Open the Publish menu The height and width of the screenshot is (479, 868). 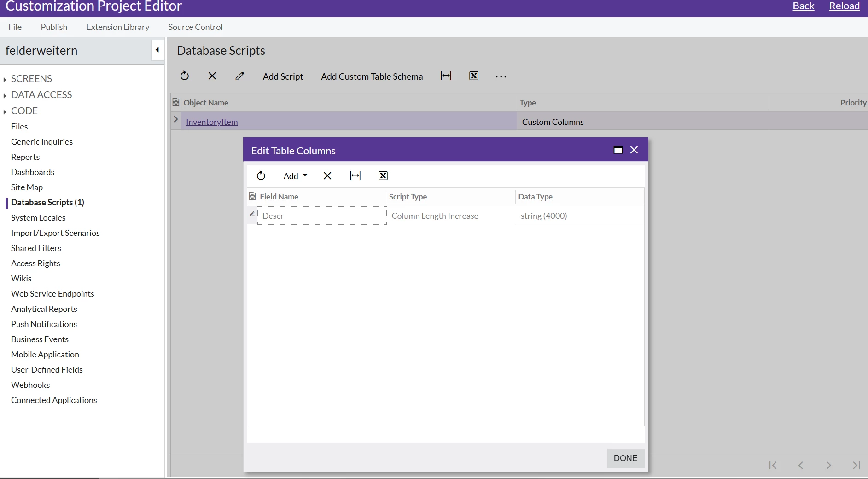[x=54, y=27]
